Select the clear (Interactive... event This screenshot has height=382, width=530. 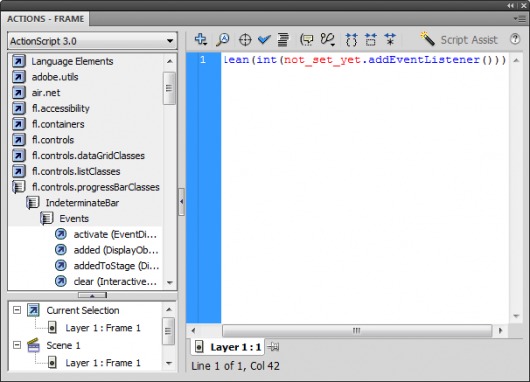(x=115, y=282)
